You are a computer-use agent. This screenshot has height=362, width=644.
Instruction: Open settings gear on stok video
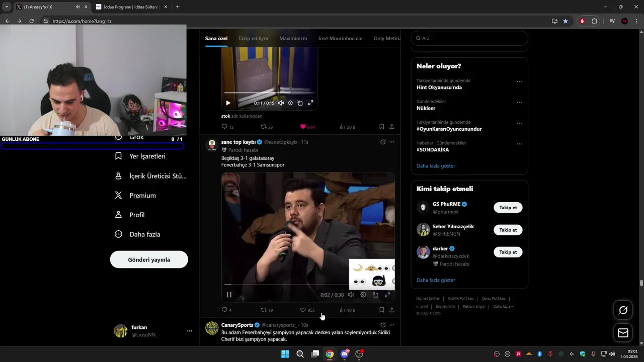[x=290, y=103]
